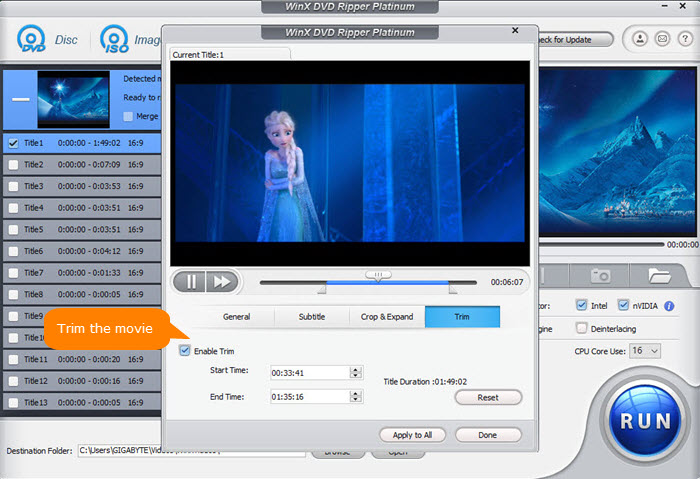Screen dimensions: 700x479
Task: Check the Title13 checkbox
Action: (x=13, y=403)
